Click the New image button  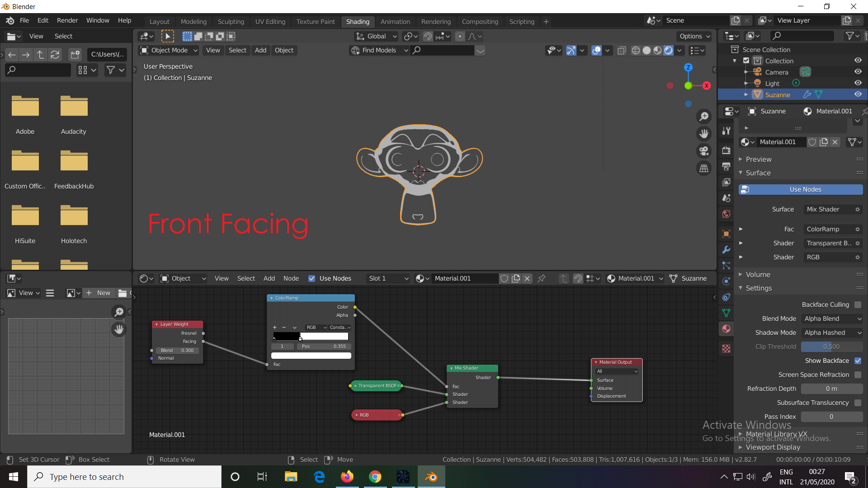point(99,293)
